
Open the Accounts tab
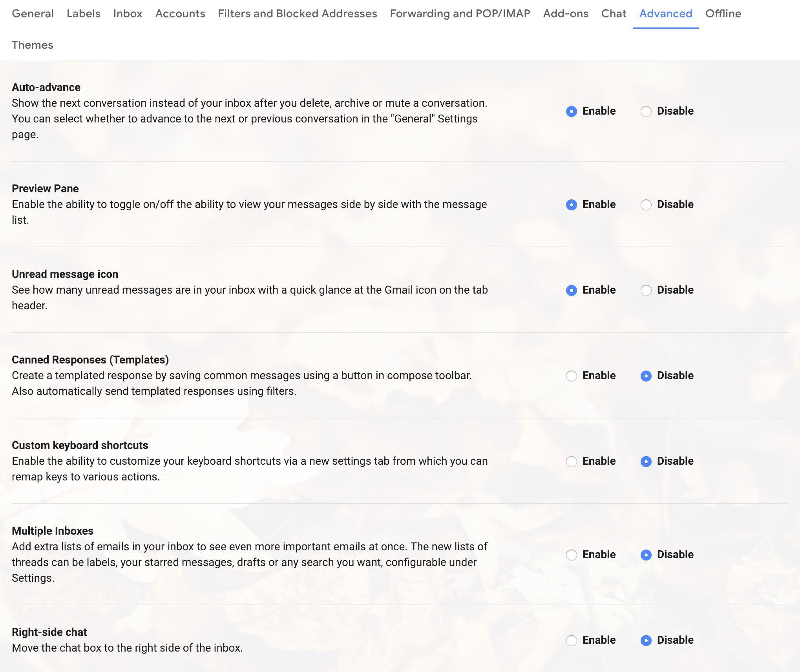[x=180, y=14]
